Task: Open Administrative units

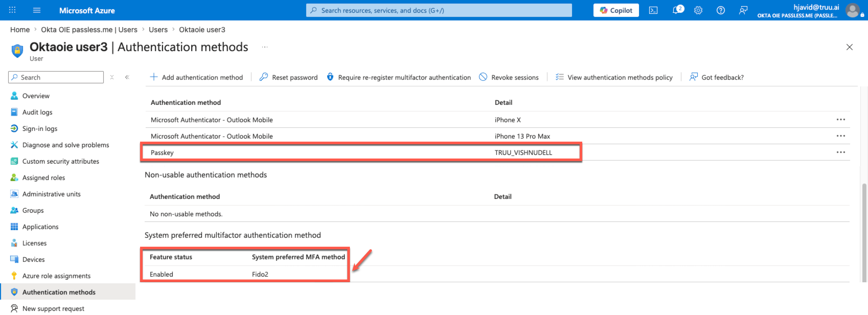Action: pos(51,194)
